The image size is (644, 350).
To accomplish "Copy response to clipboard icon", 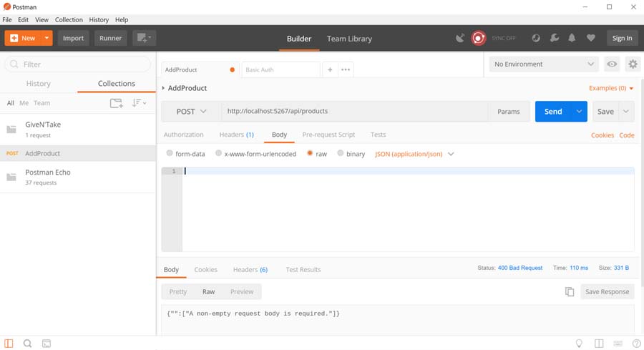I will point(570,292).
